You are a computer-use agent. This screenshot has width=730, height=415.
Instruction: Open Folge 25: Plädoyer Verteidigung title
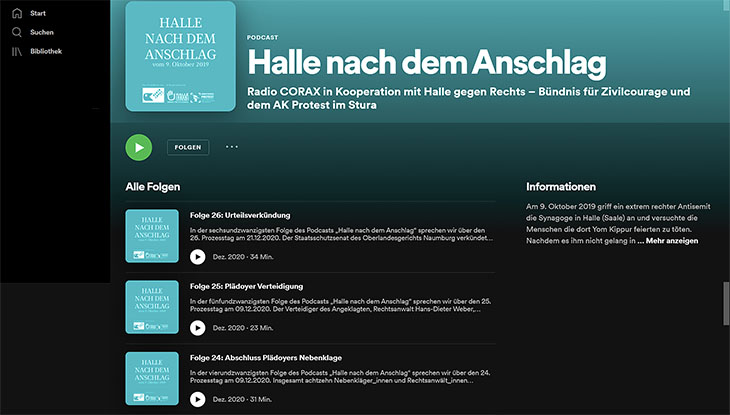(246, 286)
